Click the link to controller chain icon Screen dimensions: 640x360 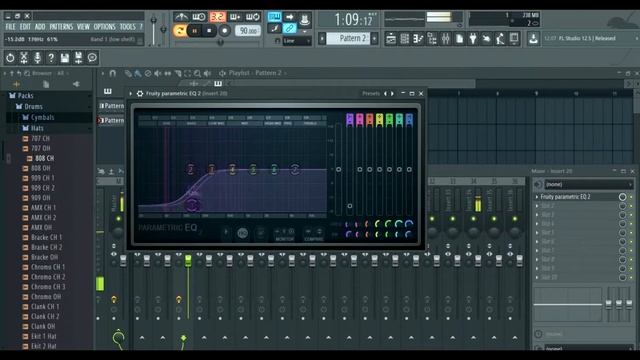tap(289, 29)
